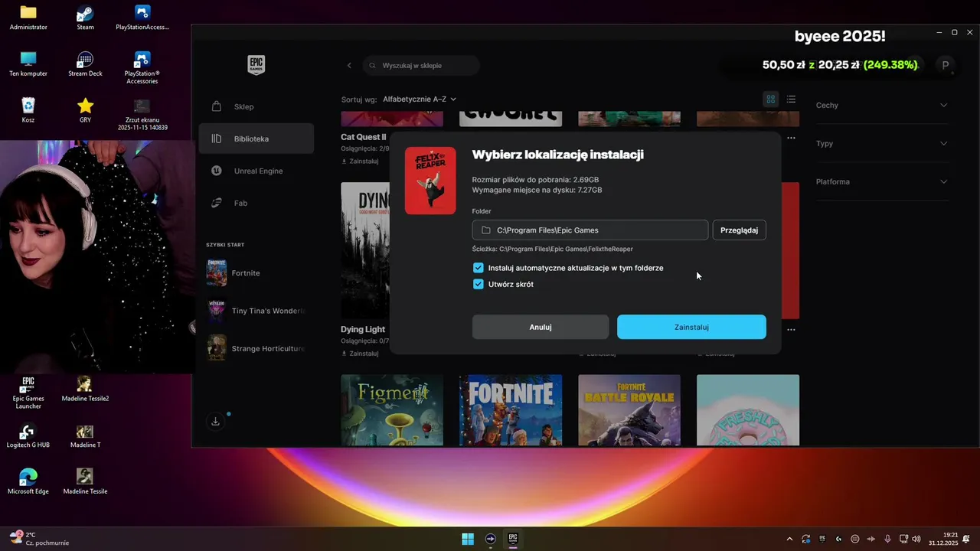Toggle automatic updates installation checkbox
980x551 pixels.
pyautogui.click(x=479, y=268)
